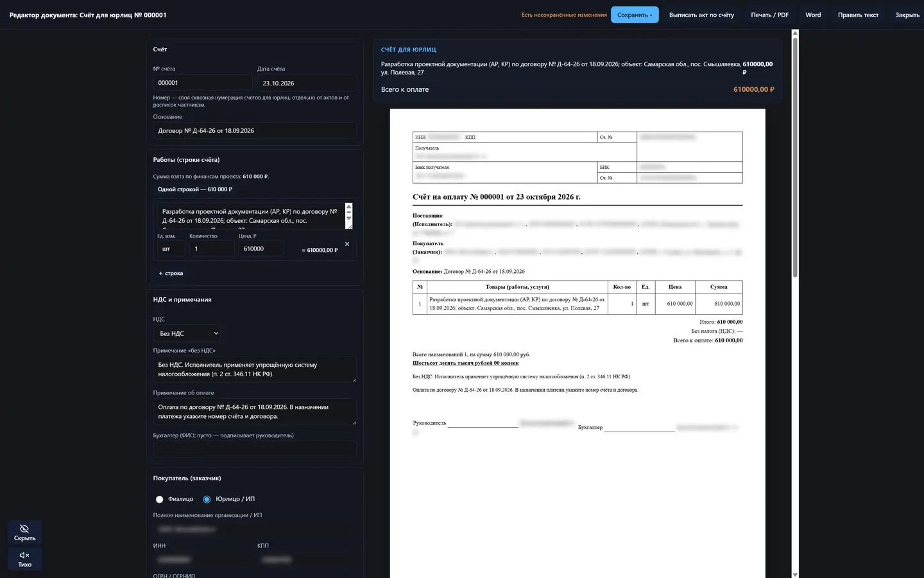Click the Всего к оплате summary line
The height and width of the screenshot is (578, 924).
coord(577,90)
